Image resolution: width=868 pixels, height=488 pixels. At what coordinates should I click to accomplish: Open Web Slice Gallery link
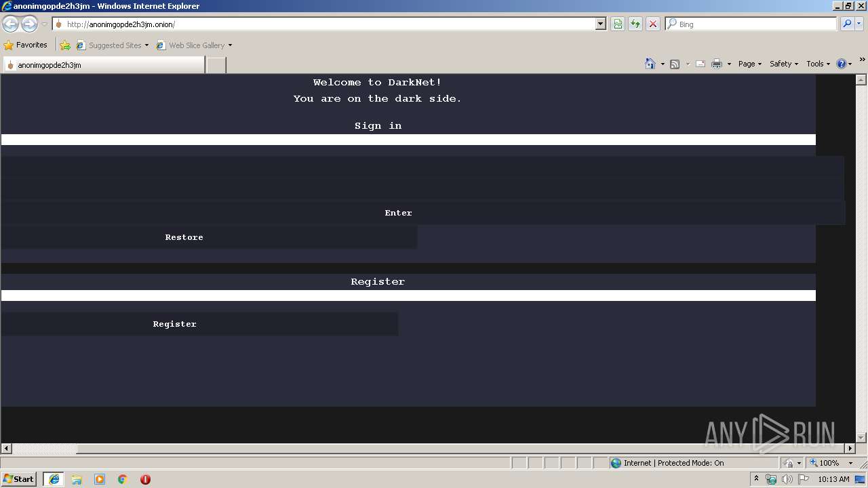pos(191,45)
